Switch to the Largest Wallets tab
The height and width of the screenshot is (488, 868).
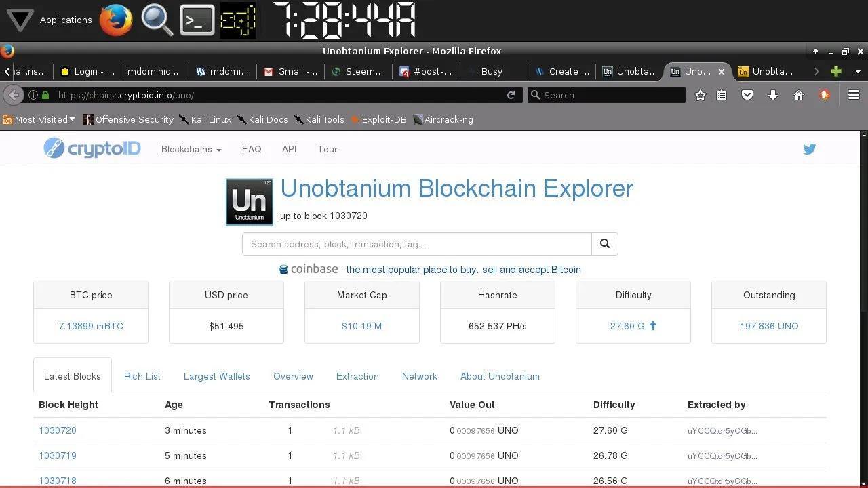217,376
